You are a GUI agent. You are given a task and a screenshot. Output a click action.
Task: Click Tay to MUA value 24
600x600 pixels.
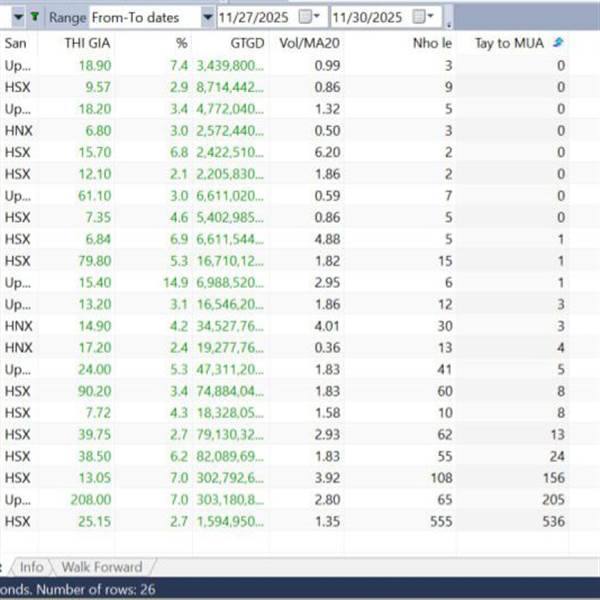[x=557, y=456]
